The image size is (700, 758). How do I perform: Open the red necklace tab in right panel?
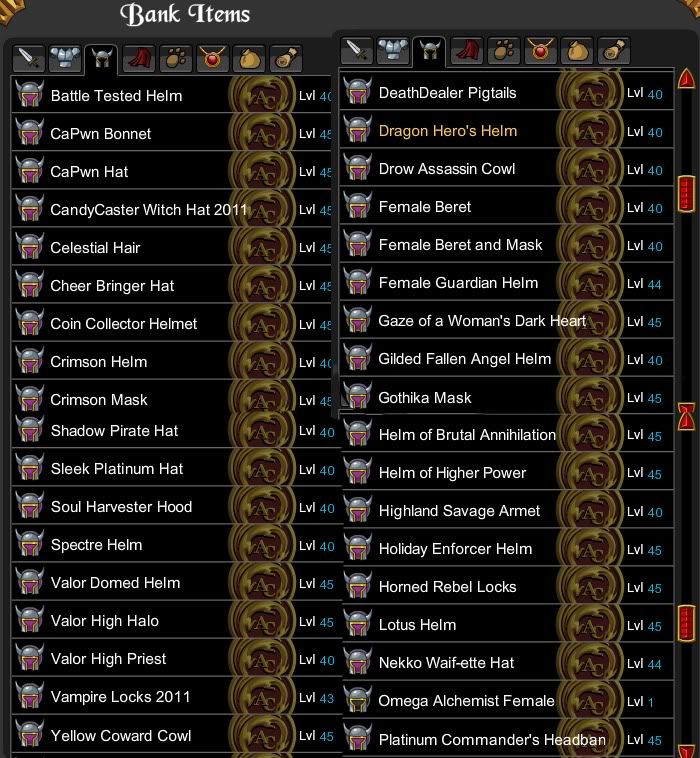[540, 51]
